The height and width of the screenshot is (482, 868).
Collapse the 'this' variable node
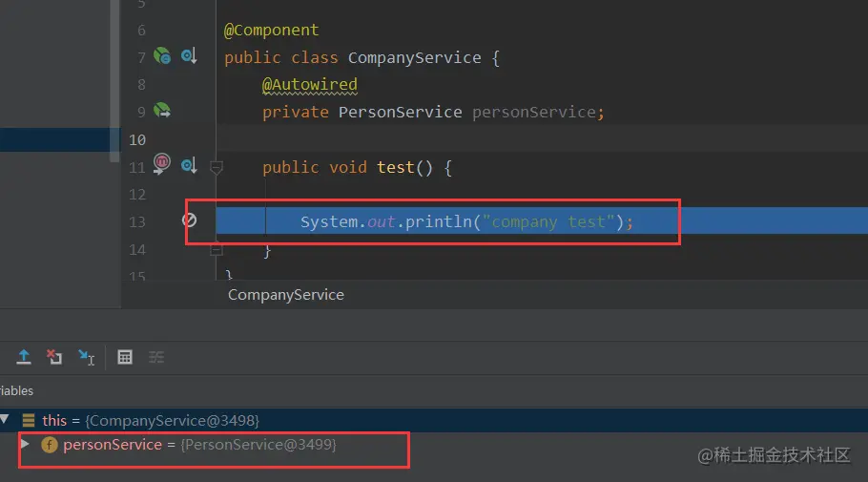coord(5,419)
